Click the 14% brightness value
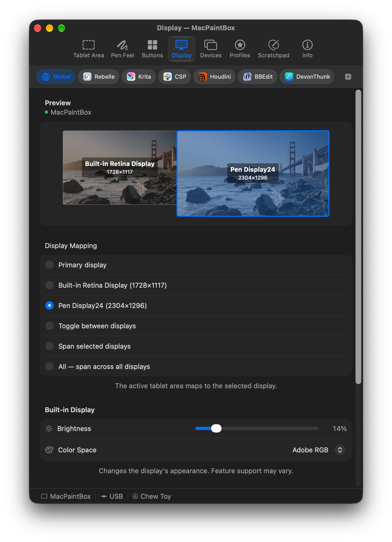 click(x=340, y=429)
